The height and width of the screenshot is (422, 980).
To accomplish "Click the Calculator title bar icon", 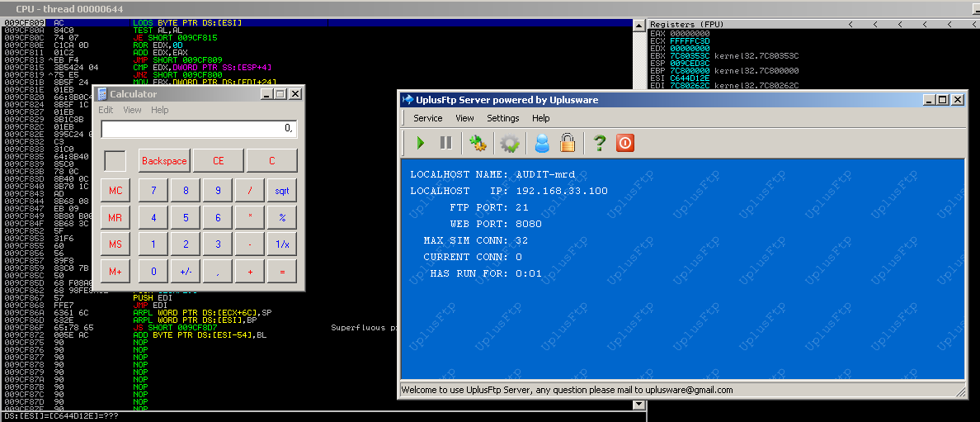I will pyautogui.click(x=102, y=94).
